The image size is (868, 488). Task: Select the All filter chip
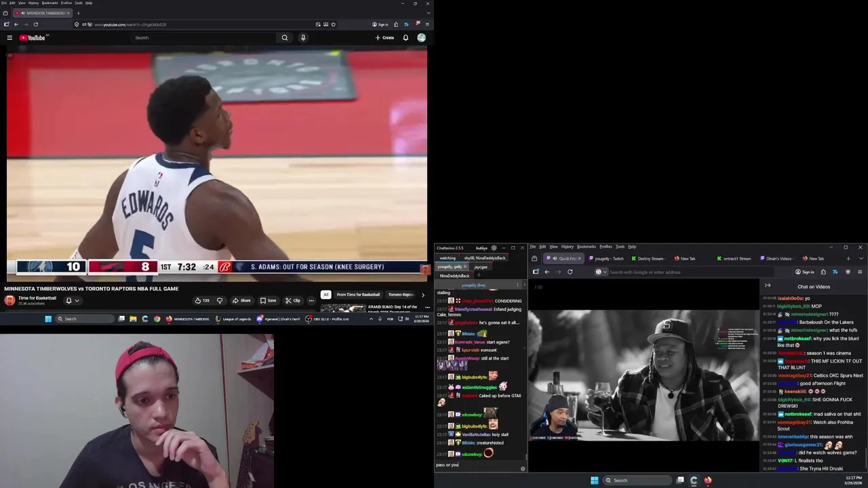point(326,295)
